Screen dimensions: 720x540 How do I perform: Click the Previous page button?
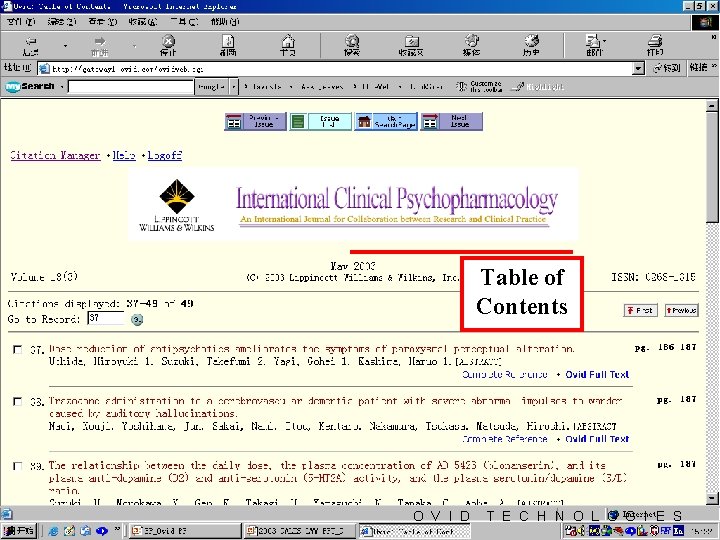click(x=681, y=310)
